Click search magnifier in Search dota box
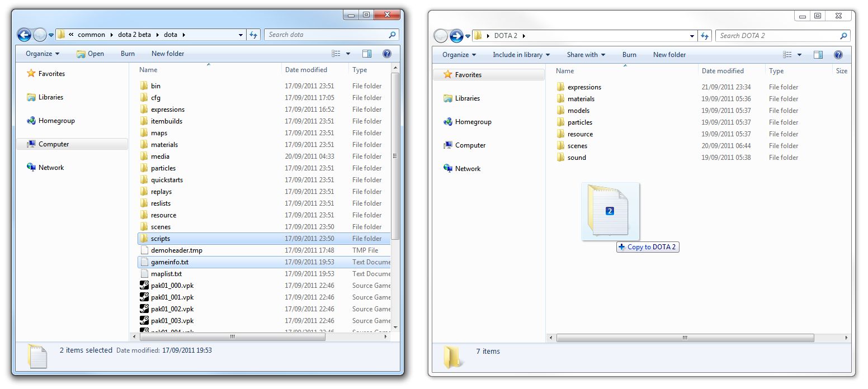 pyautogui.click(x=392, y=35)
